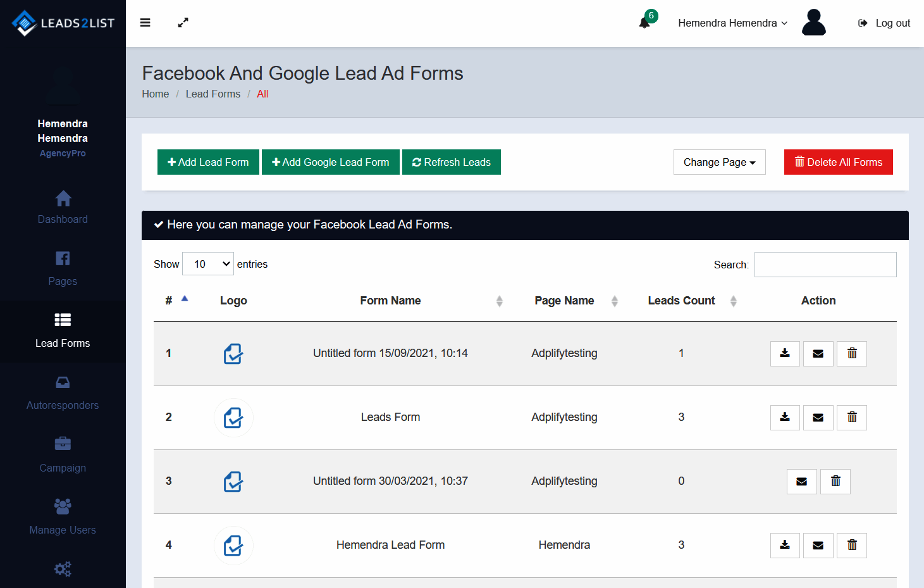Click Refresh Leads button

[451, 162]
